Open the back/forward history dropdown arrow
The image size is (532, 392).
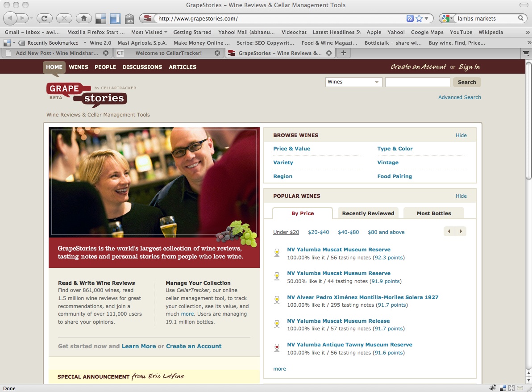pyautogui.click(x=31, y=18)
